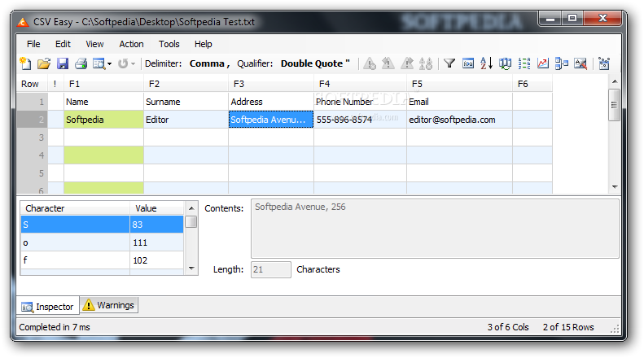Click the F1 column header
Viewport: 644px width, 358px height.
coord(104,84)
